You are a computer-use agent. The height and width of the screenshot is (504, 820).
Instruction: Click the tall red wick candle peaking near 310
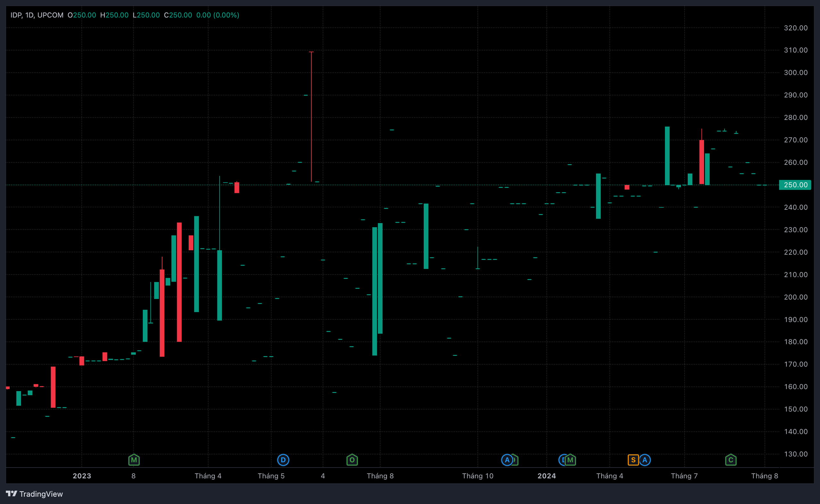click(311, 117)
